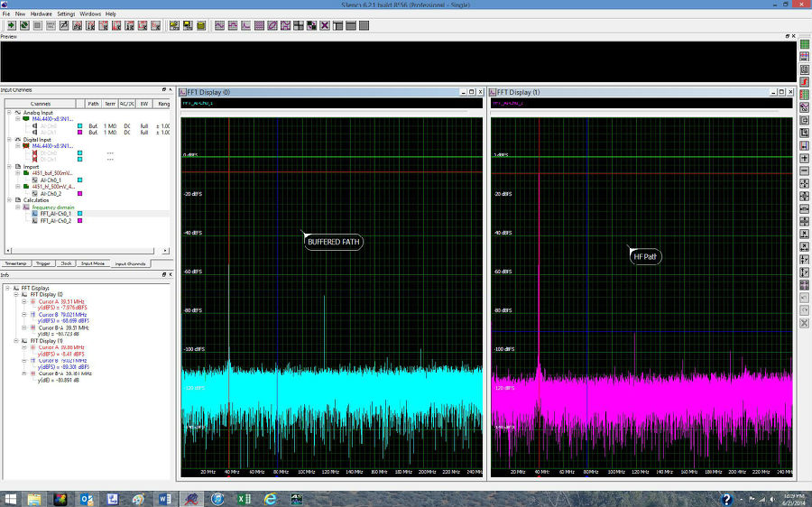The image size is (812, 507).
Task: Click the green card icon of analog M4i.4400-x8
Action: coord(26,119)
